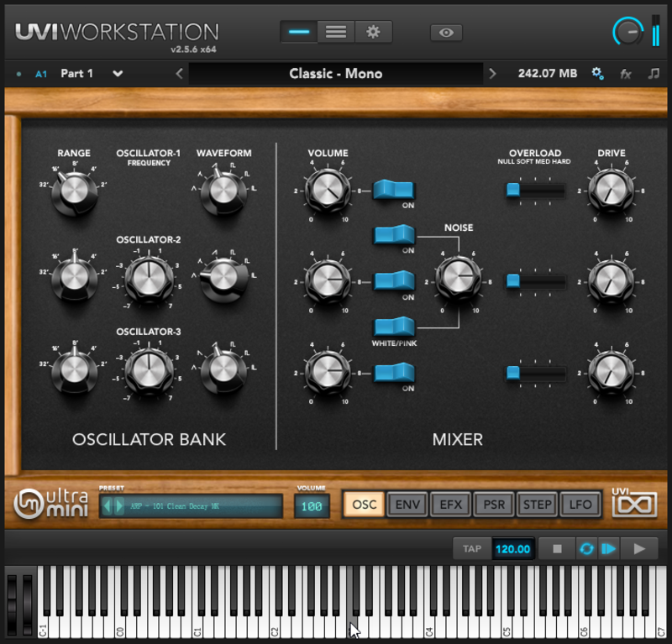This screenshot has height=644, width=672.
Task: Toggle oscillator 2 ON switch
Action: tap(394, 281)
